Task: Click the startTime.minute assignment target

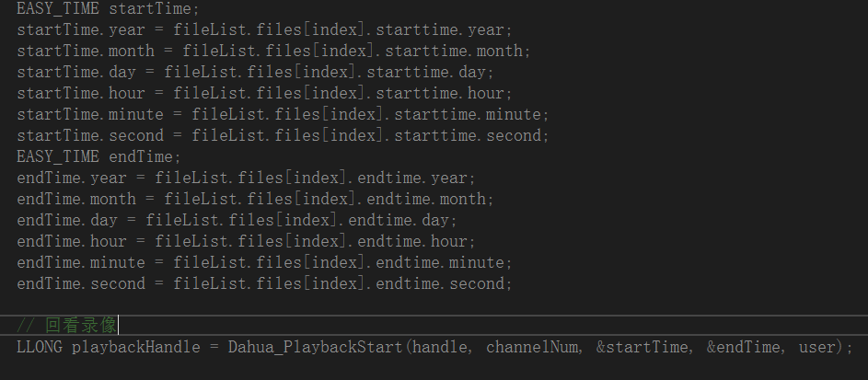Action: (x=90, y=114)
